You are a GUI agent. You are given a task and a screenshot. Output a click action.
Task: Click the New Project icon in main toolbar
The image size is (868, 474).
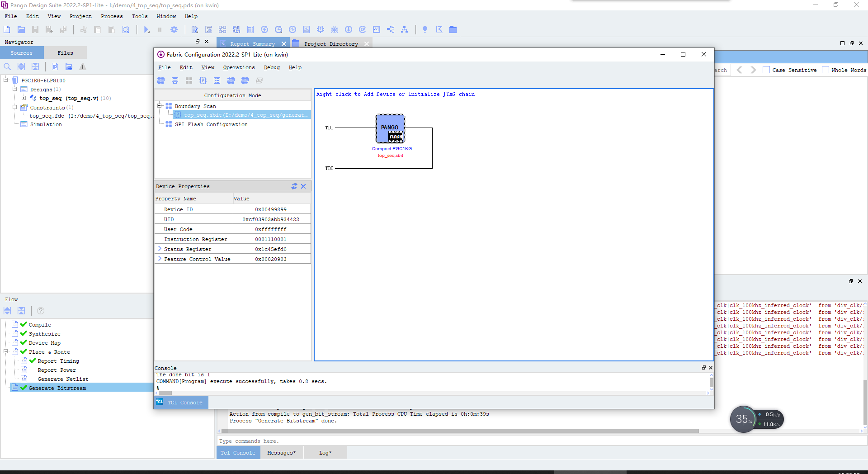pyautogui.click(x=7, y=29)
